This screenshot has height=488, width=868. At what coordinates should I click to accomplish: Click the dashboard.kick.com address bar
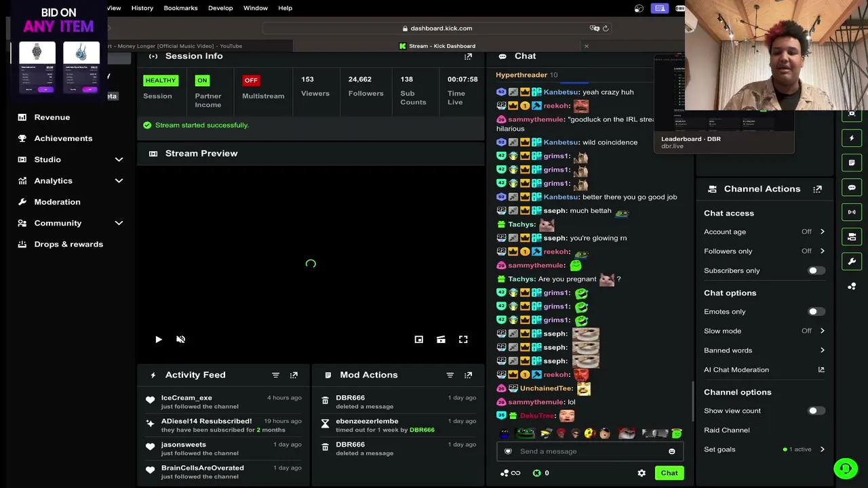(437, 28)
